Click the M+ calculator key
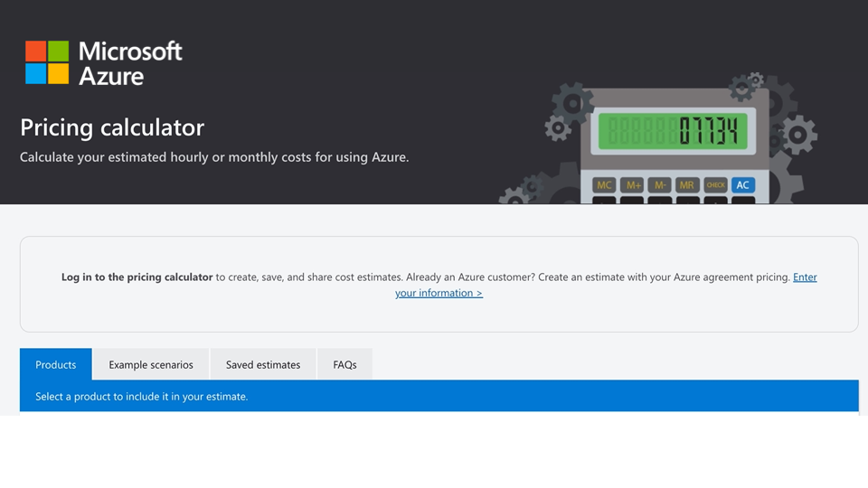The image size is (868, 488). [632, 184]
